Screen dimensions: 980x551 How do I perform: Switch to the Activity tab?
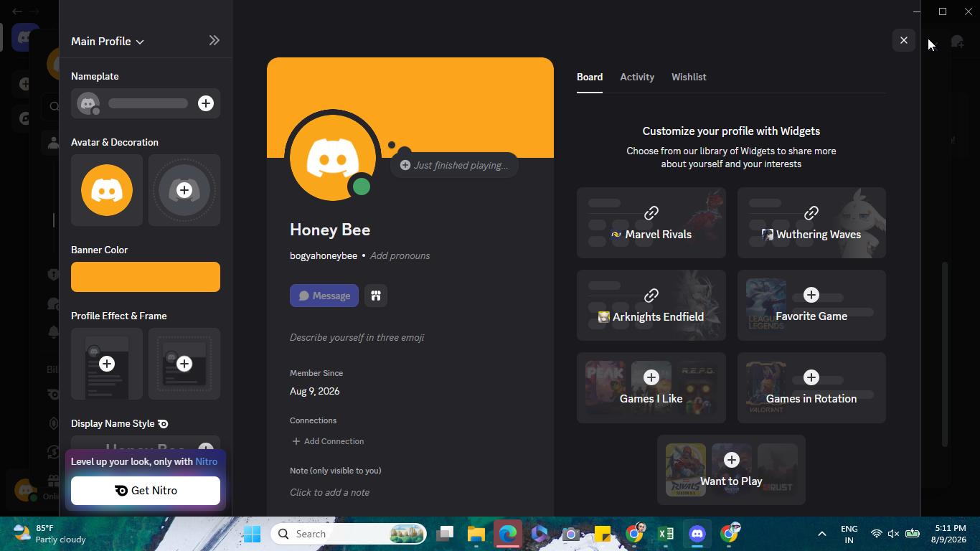click(x=637, y=77)
